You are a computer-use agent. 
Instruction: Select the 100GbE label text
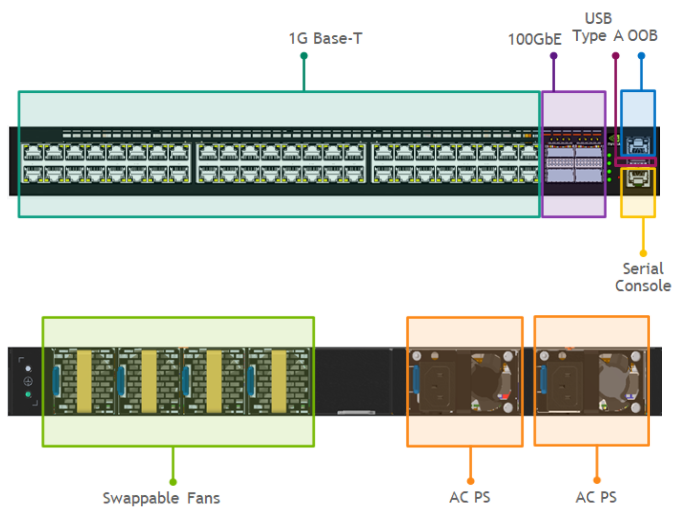(535, 38)
